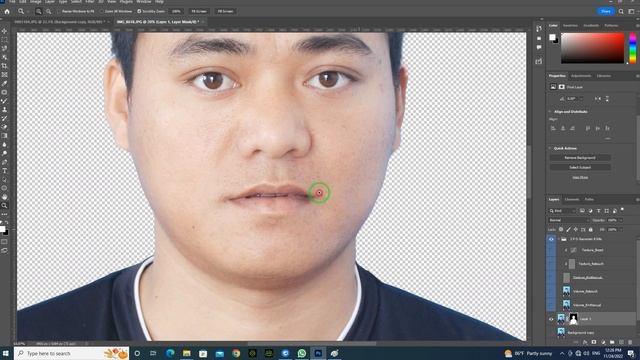Align left edges in Properties panel
The height and width of the screenshot is (360, 640).
pos(553,128)
